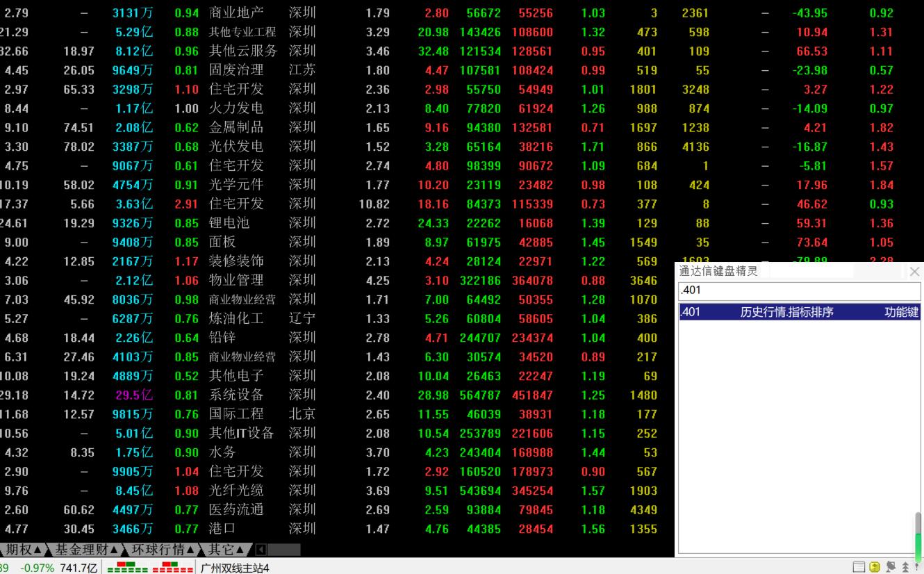
Task: Select the row with 其他云服务 industry
Action: [243, 51]
